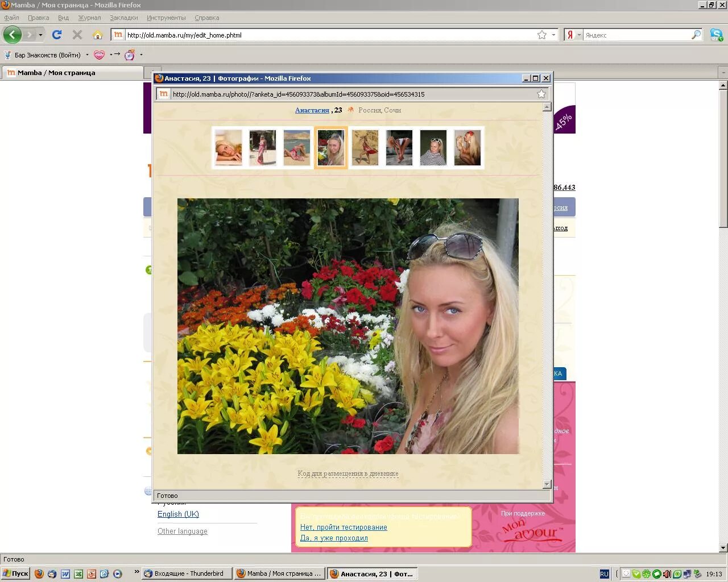Select the fifth thumbnail, woman on rocks

point(365,148)
